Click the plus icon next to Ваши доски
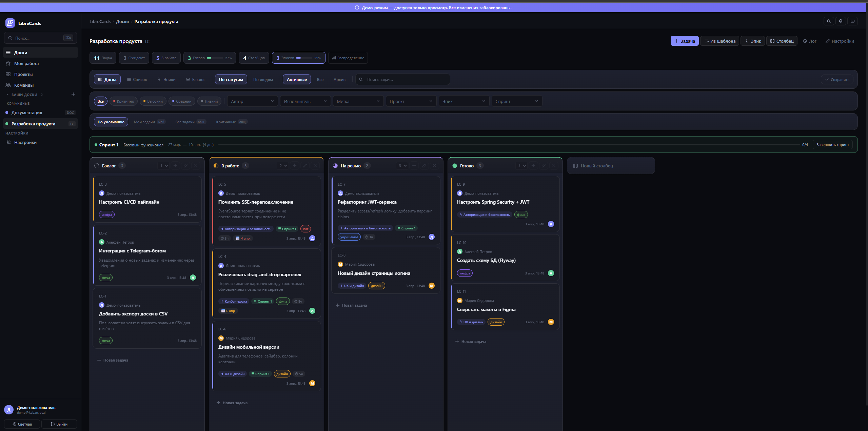 tap(73, 94)
